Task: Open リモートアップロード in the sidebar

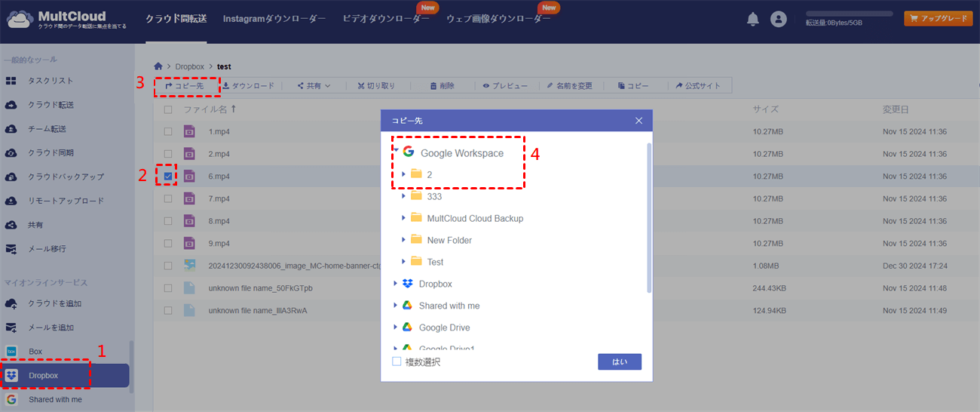Action: pyautogui.click(x=66, y=201)
